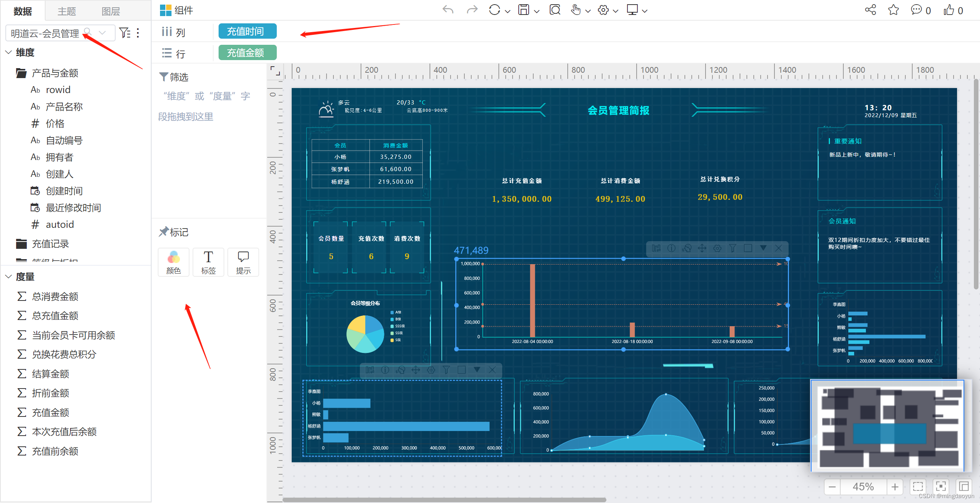Click the zoom out minus button
Viewport: 980px width, 503px height.
pos(832,487)
